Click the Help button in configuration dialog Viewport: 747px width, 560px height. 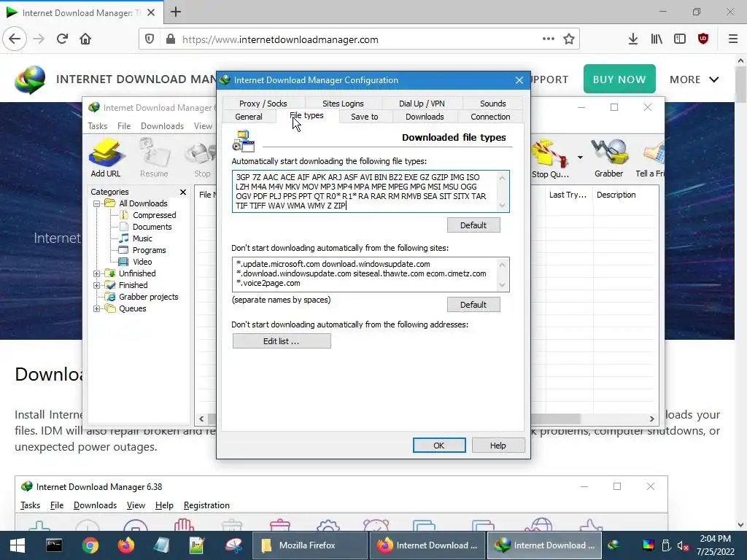pos(498,446)
